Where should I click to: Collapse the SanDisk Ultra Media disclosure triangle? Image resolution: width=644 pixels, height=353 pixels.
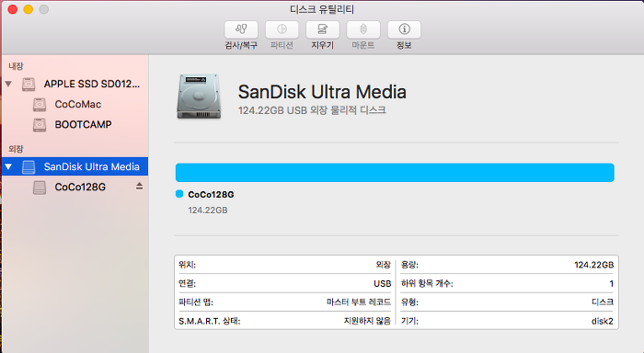click(x=8, y=166)
